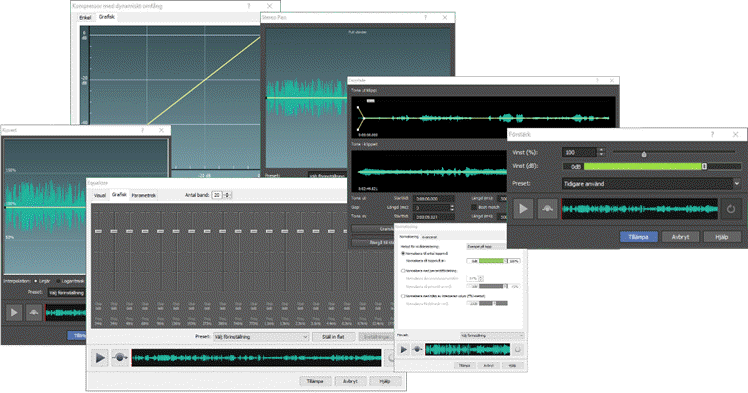
Task: Click 'Ställ in flat' button in Equalizer
Action: (333, 337)
